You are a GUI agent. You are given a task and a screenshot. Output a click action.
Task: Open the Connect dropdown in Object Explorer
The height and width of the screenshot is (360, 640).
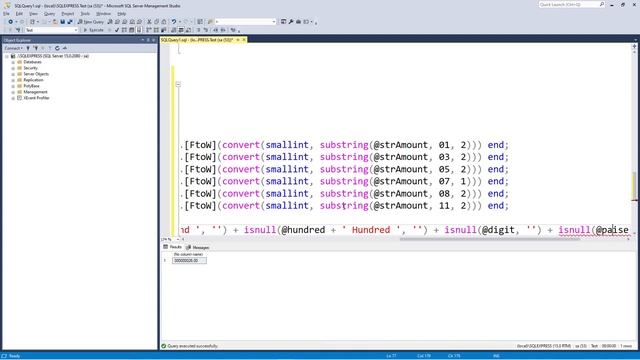13,48
